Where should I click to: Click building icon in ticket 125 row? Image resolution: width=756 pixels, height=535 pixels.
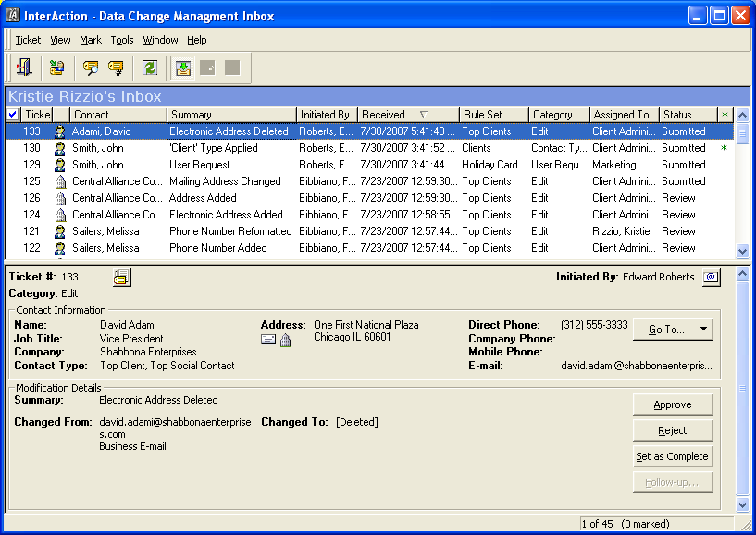click(60, 181)
